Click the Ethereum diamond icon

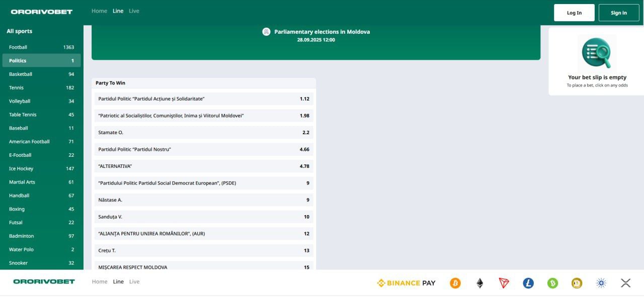pos(480,283)
